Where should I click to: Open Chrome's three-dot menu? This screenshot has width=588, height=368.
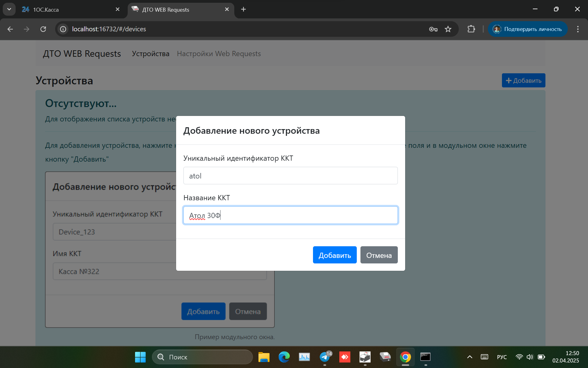[x=578, y=29]
